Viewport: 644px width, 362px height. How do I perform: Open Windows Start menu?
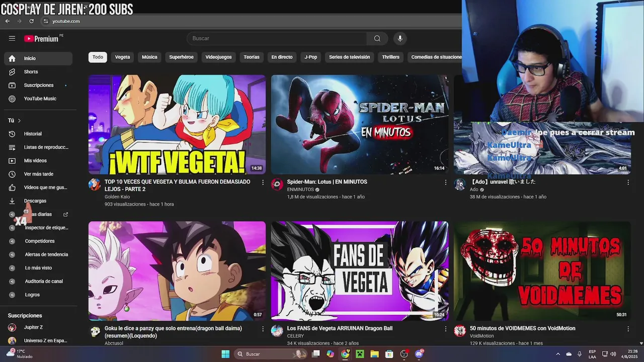[225, 354]
